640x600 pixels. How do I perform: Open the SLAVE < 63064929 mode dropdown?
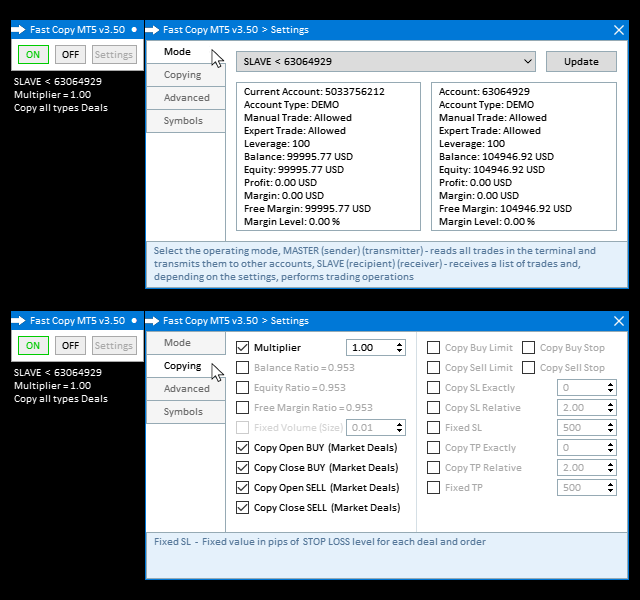click(x=386, y=62)
